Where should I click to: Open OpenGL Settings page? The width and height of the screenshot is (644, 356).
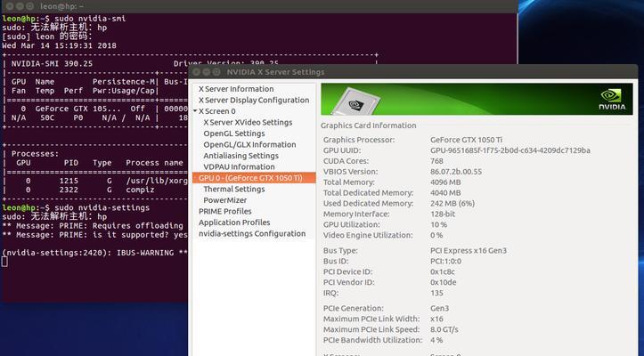click(x=233, y=133)
